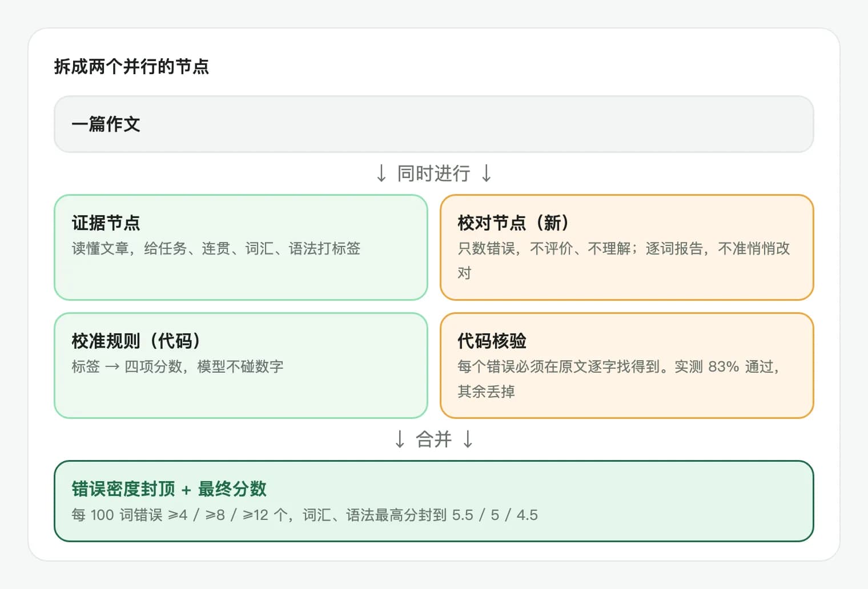
Task: Click the text 读懂文章，给任务、连贯、词汇、语法打标签
Action: coord(216,248)
